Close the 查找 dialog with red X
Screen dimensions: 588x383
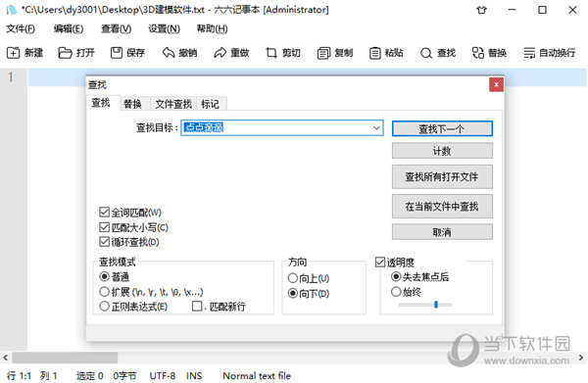tap(496, 84)
